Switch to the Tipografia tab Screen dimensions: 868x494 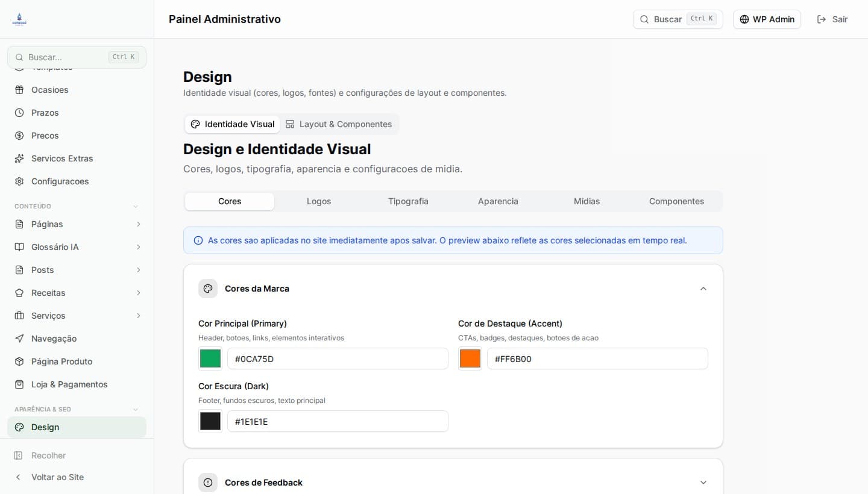pyautogui.click(x=408, y=201)
